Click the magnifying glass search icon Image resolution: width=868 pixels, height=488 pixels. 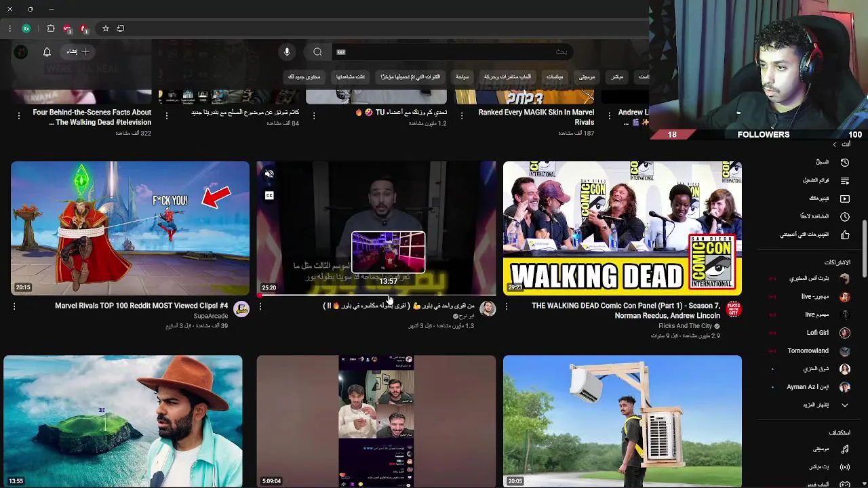coord(317,52)
